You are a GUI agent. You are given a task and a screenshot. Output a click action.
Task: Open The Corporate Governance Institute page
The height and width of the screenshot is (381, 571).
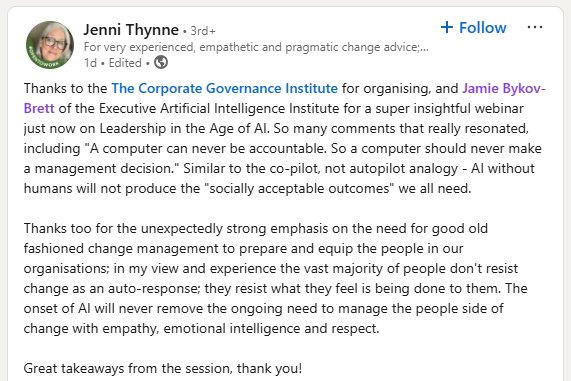point(225,89)
